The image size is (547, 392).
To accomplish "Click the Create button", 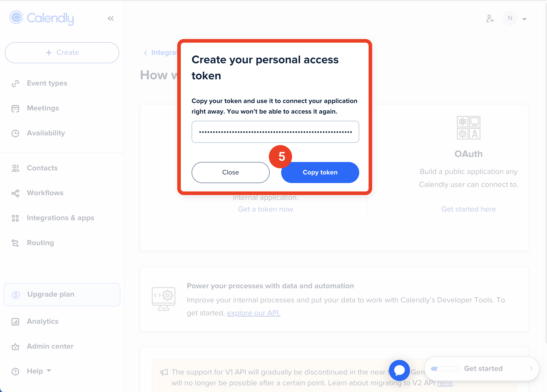I will [62, 53].
